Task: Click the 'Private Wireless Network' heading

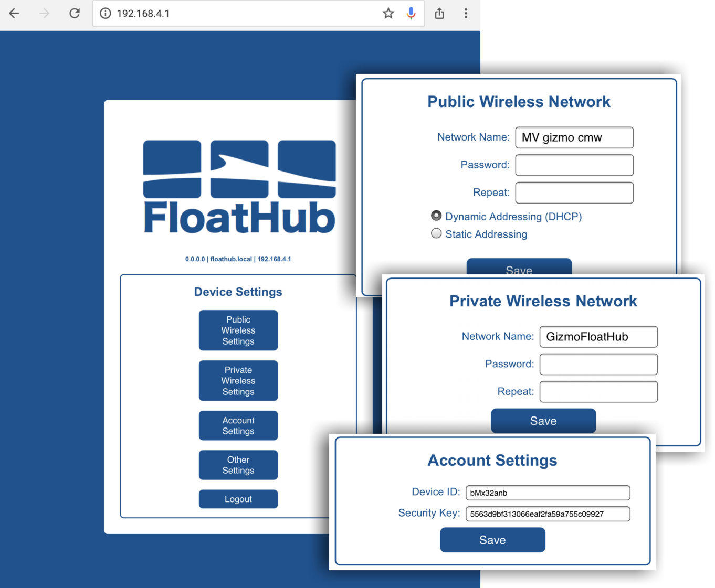Action: tap(543, 301)
